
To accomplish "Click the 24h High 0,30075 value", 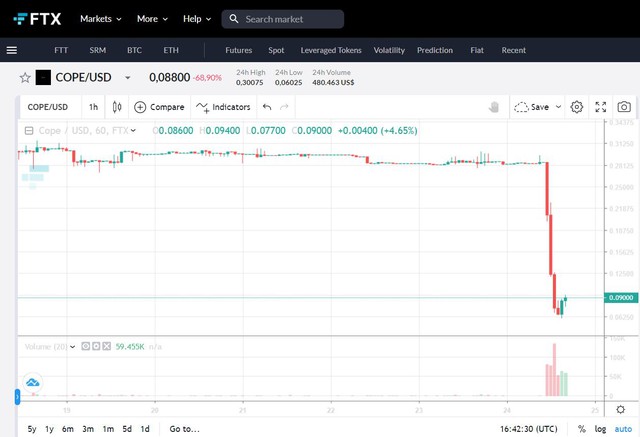I will (249, 82).
